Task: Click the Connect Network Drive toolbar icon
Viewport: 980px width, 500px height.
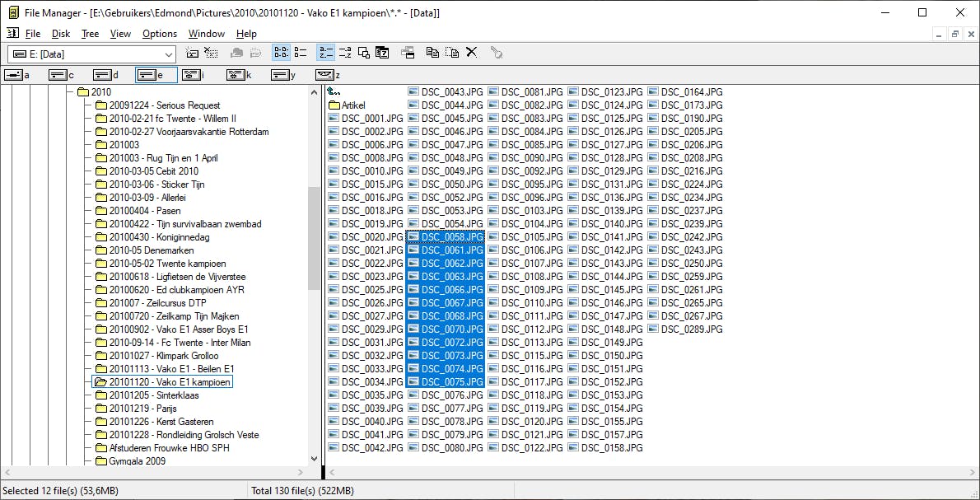Action: [x=192, y=53]
